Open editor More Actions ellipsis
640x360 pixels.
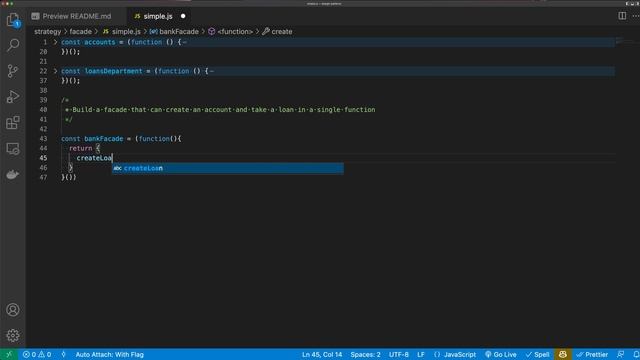[x=636, y=16]
